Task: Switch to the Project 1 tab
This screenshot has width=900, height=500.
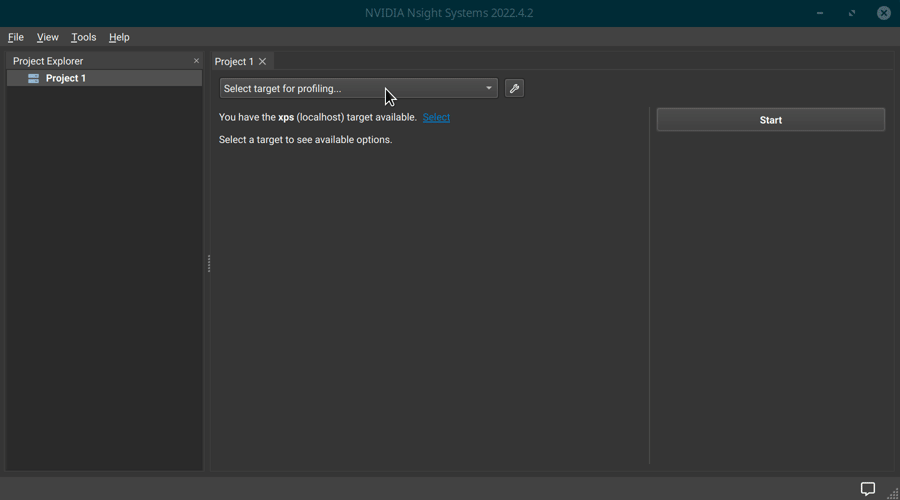Action: [234, 61]
